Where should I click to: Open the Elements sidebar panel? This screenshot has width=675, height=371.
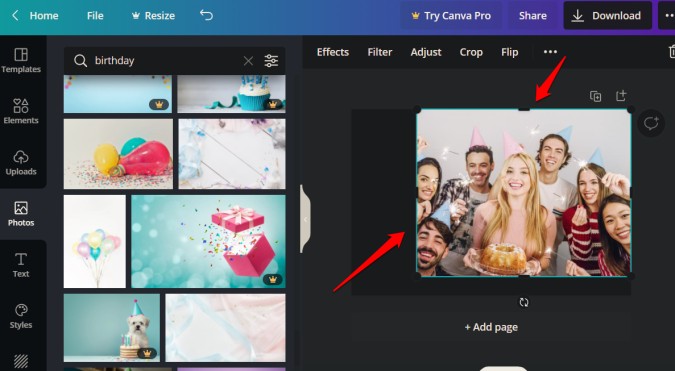click(21, 111)
